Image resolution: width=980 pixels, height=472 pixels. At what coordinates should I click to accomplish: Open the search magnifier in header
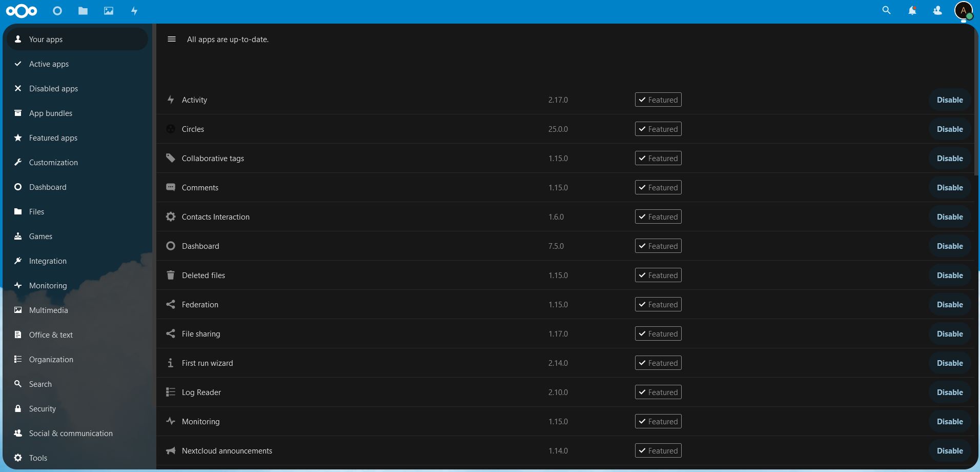(x=886, y=10)
